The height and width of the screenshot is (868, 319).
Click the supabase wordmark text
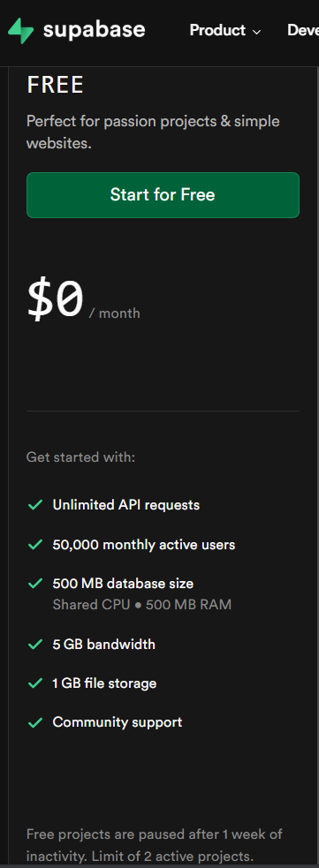point(95,29)
